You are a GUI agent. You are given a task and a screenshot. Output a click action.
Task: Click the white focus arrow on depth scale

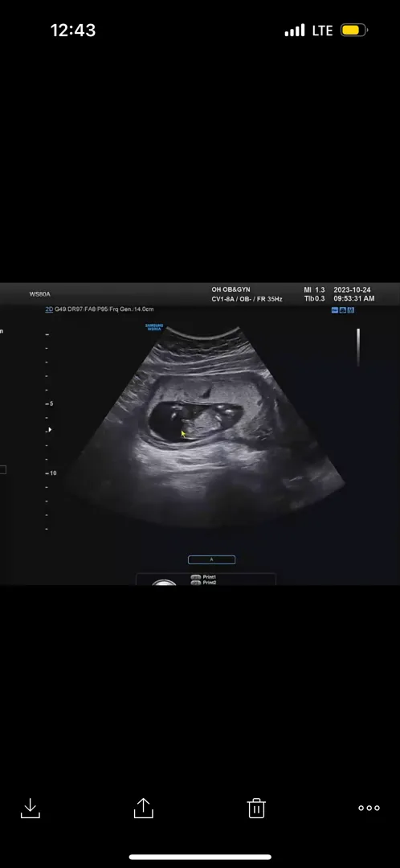pos(50,429)
